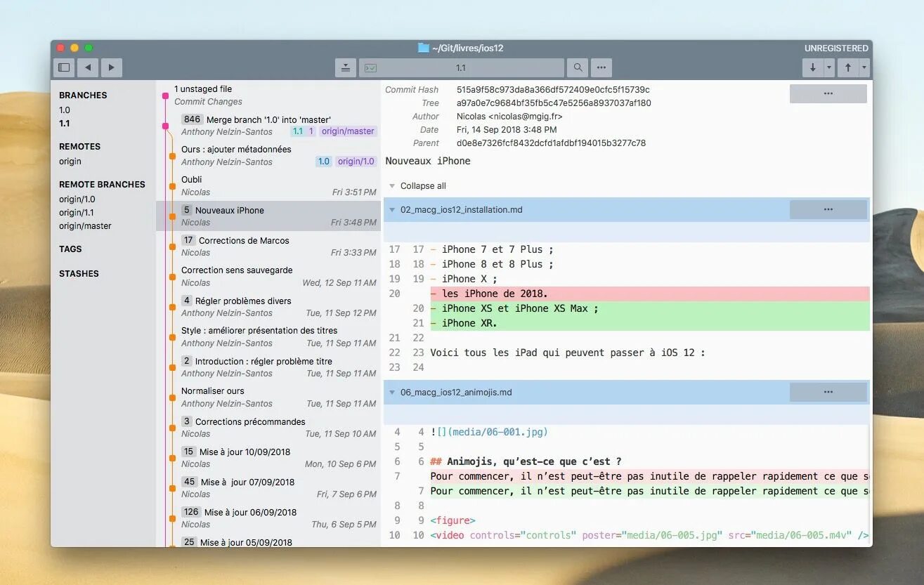Open the push options dropdown arrow
The width and height of the screenshot is (924, 585).
(x=864, y=67)
